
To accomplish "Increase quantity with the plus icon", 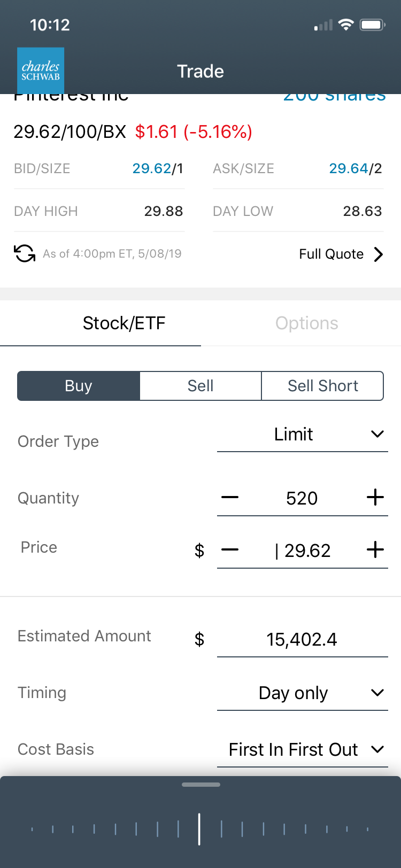I will [x=375, y=498].
